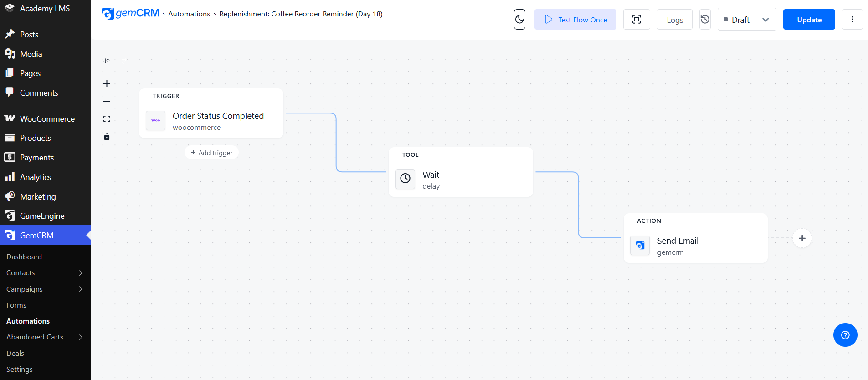Click the Wait clock icon

(405, 179)
